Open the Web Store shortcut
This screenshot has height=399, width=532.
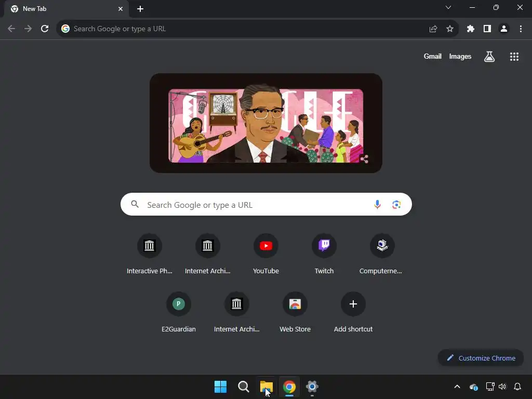(295, 312)
